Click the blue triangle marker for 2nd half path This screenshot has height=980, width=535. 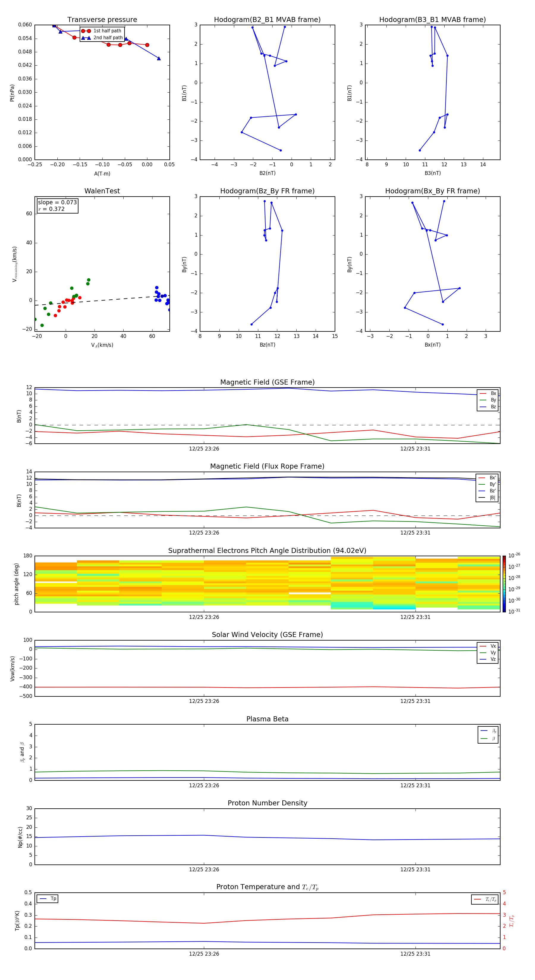[x=86, y=38]
